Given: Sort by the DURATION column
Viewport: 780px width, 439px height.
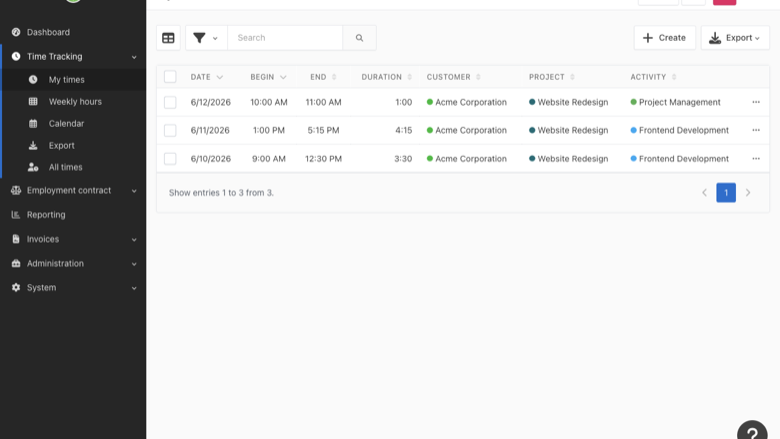Looking at the screenshot, I should coord(387,77).
